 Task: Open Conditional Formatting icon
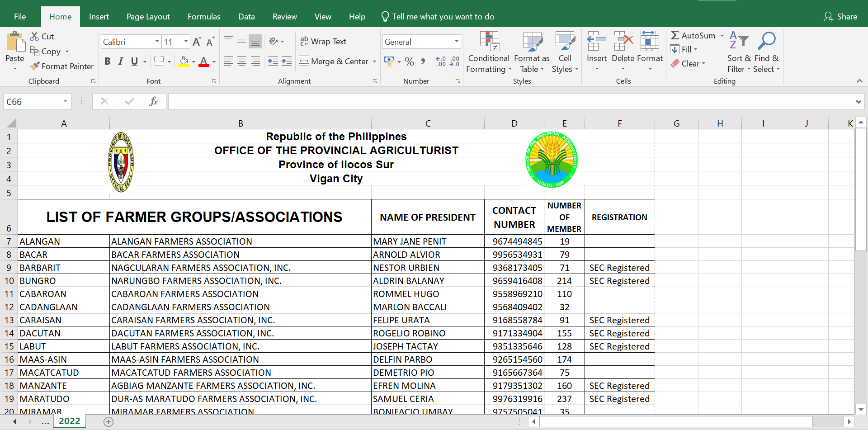coord(489,42)
